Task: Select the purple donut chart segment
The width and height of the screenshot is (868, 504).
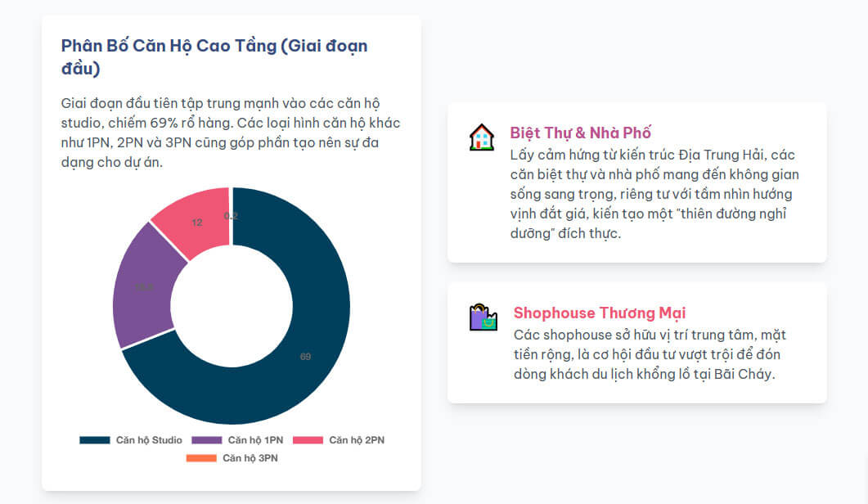Action: pos(145,288)
